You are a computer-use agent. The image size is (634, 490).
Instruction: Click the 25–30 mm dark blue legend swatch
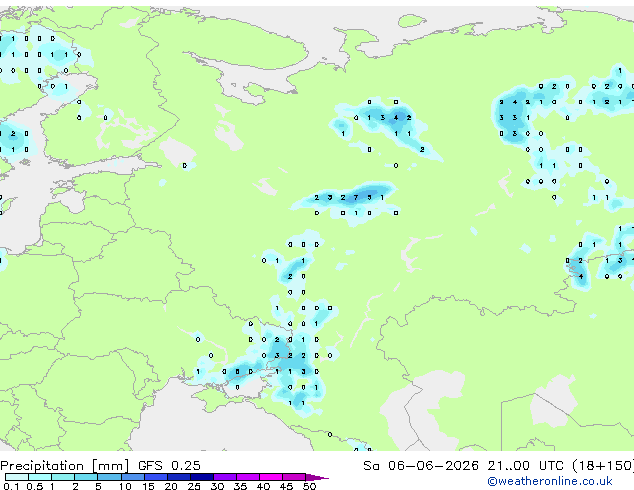point(201,477)
